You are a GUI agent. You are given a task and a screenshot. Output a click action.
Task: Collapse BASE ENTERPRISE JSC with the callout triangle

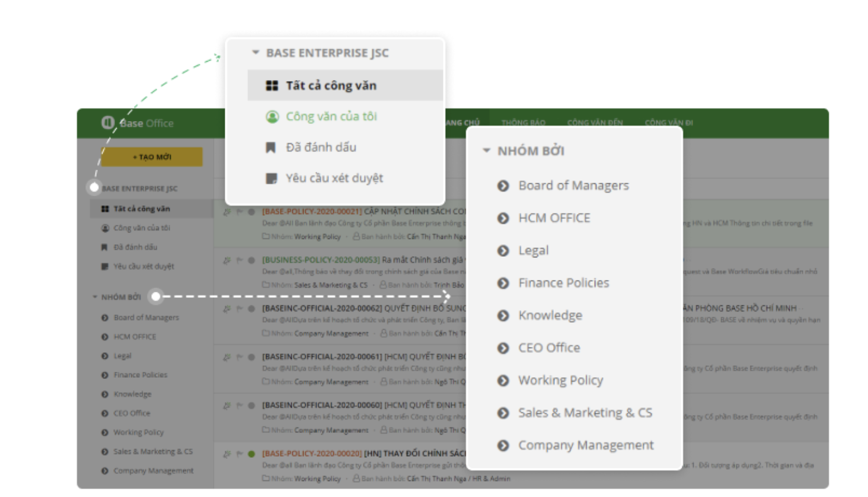pyautogui.click(x=256, y=52)
